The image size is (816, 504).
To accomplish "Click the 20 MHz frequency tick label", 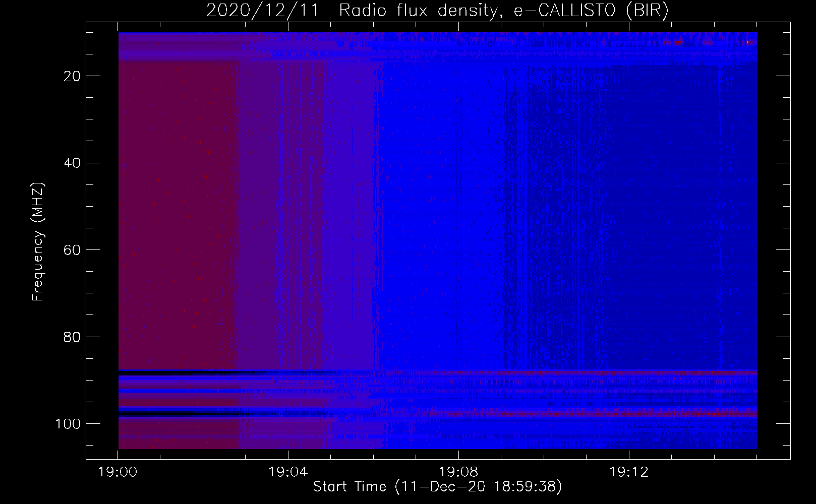I will [x=73, y=76].
